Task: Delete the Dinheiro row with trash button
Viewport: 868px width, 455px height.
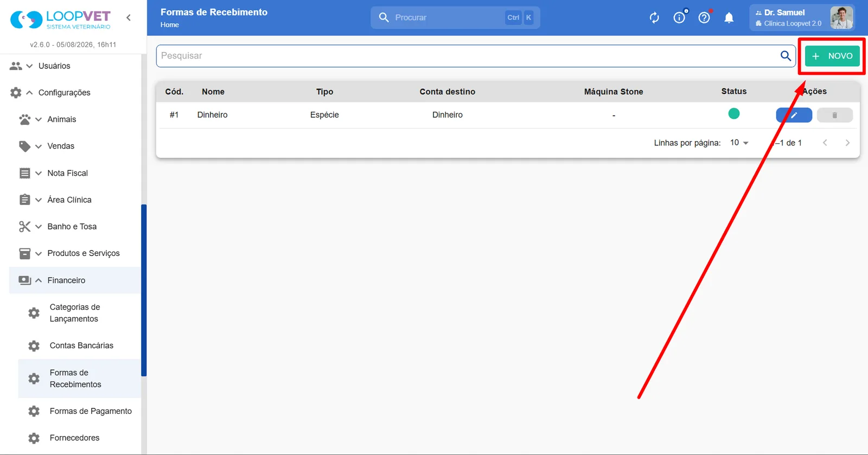Action: pos(834,115)
